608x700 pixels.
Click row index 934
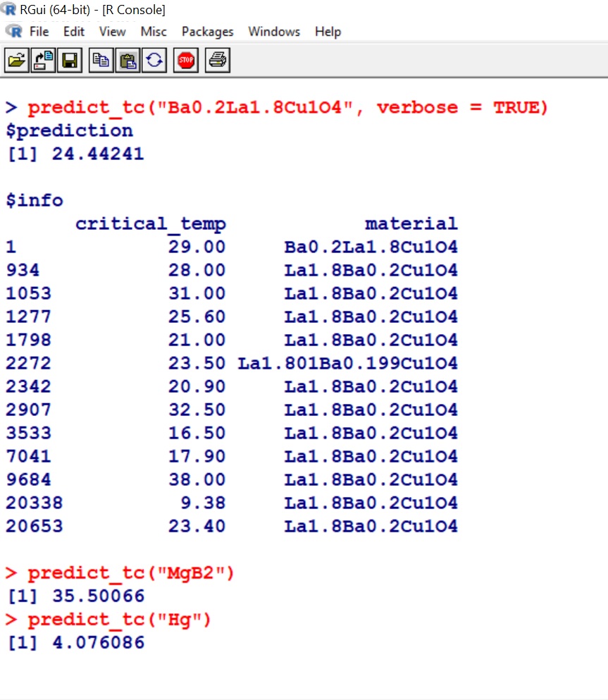coord(23,270)
